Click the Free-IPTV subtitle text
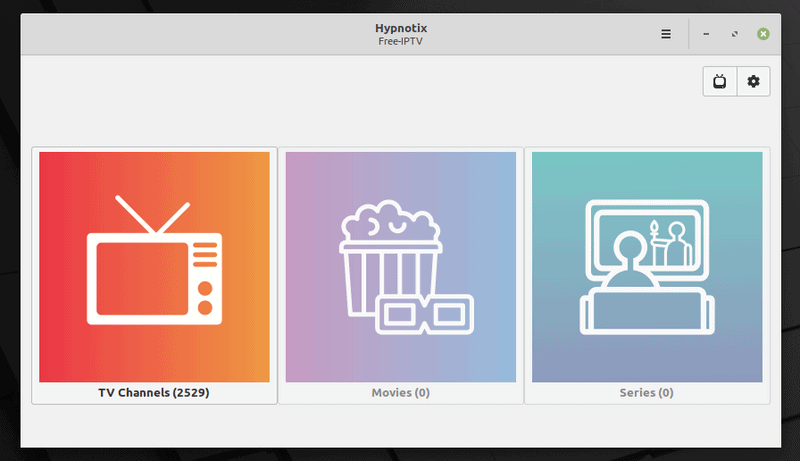This screenshot has width=800, height=461. pyautogui.click(x=401, y=43)
